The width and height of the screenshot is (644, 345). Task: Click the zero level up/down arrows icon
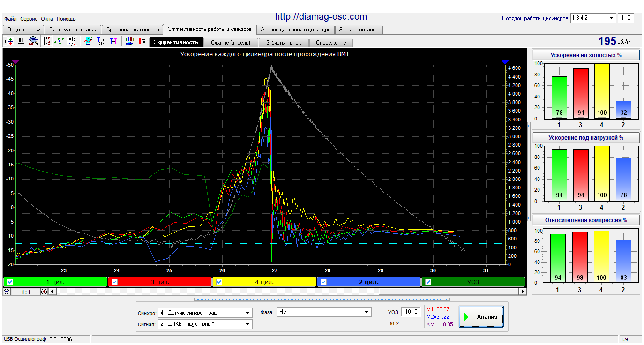point(8,41)
